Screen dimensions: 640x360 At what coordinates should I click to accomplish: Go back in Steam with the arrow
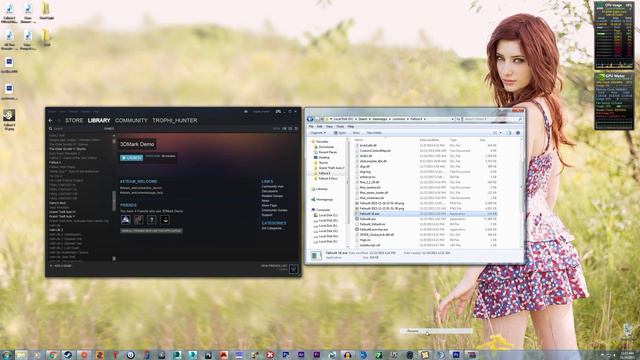(x=51, y=120)
